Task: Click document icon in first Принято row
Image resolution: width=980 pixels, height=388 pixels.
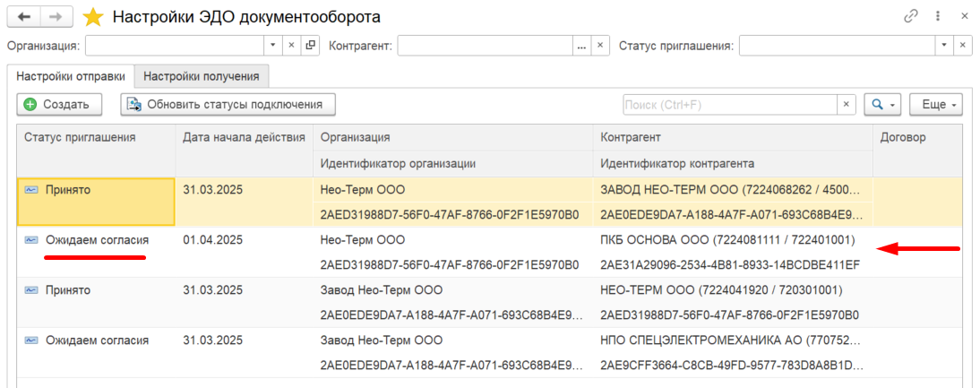Action: pos(31,190)
